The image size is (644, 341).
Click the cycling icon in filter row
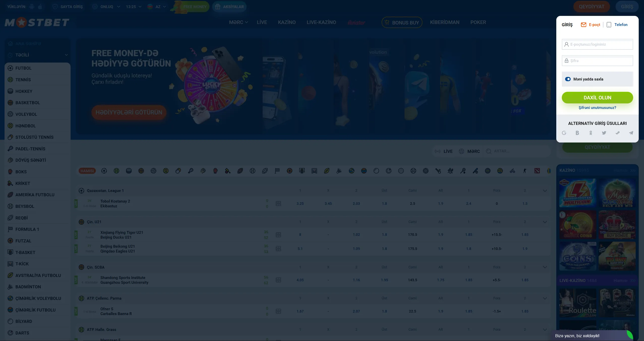(512, 171)
